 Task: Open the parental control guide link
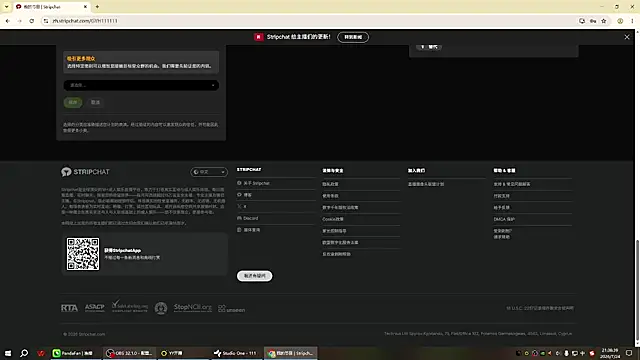[x=334, y=231]
